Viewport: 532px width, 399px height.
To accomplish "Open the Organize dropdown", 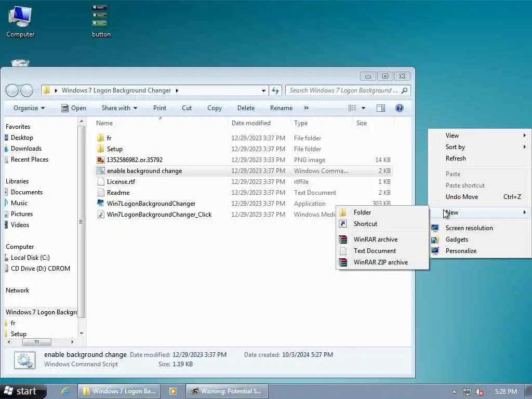I will [x=29, y=108].
